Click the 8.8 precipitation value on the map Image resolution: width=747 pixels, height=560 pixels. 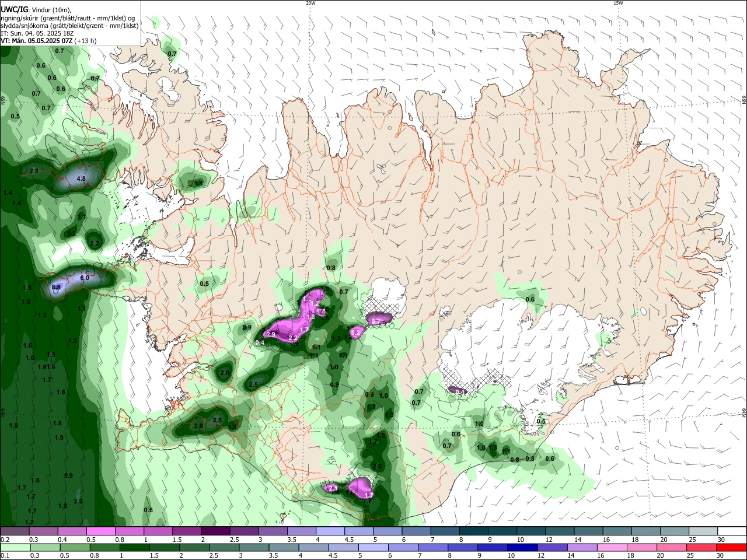coord(57,288)
